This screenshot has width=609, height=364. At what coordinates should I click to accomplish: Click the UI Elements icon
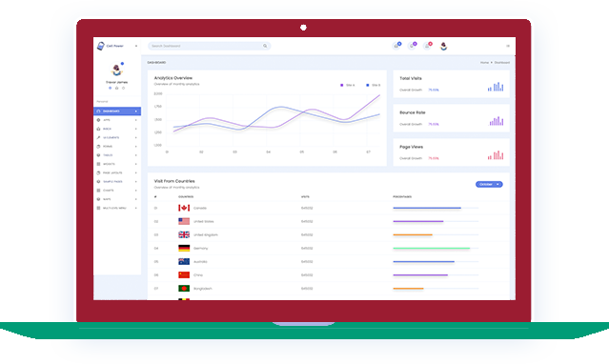pyautogui.click(x=98, y=137)
